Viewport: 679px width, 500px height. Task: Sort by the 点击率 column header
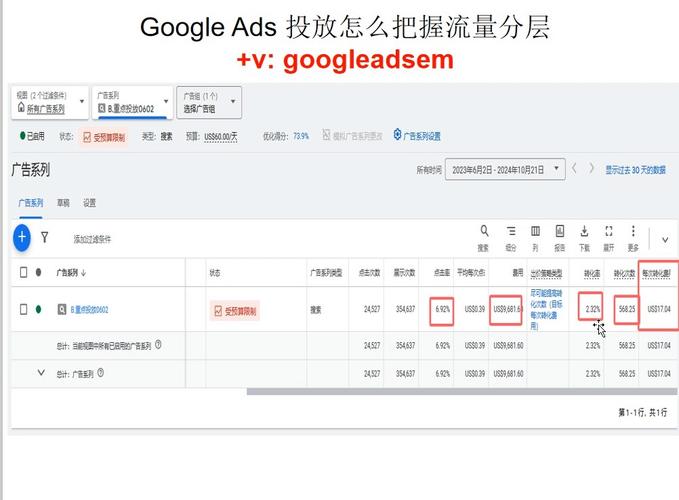pyautogui.click(x=442, y=273)
